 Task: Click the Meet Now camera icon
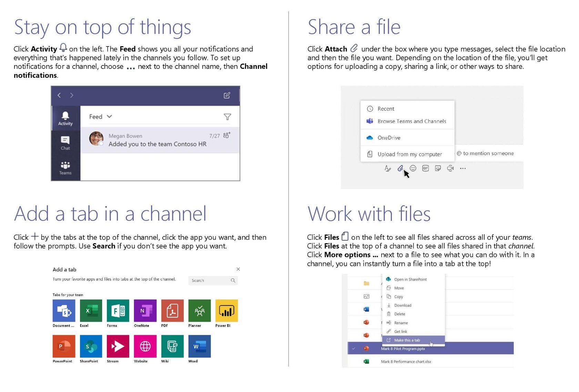[450, 168]
